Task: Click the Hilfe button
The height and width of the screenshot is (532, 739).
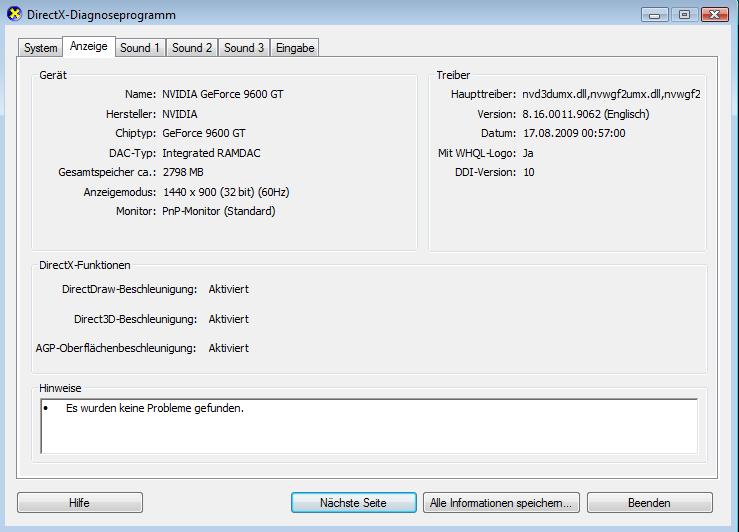Action: tap(80, 503)
